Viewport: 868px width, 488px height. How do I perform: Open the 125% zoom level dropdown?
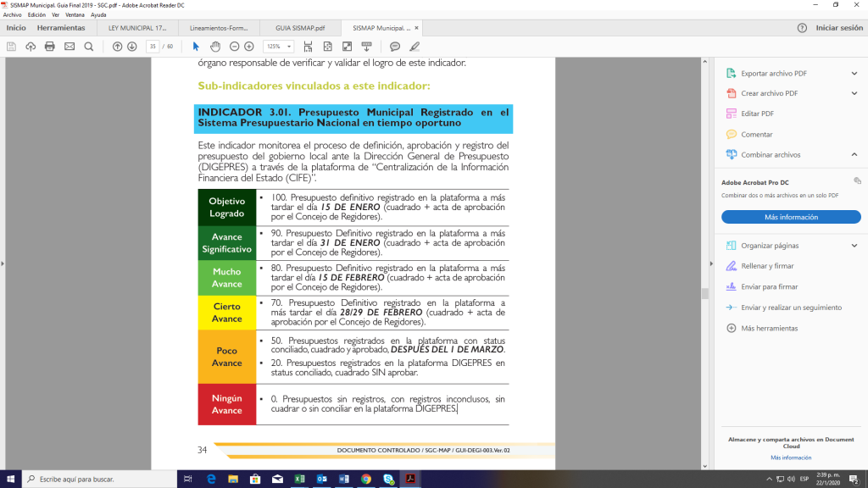[278, 46]
